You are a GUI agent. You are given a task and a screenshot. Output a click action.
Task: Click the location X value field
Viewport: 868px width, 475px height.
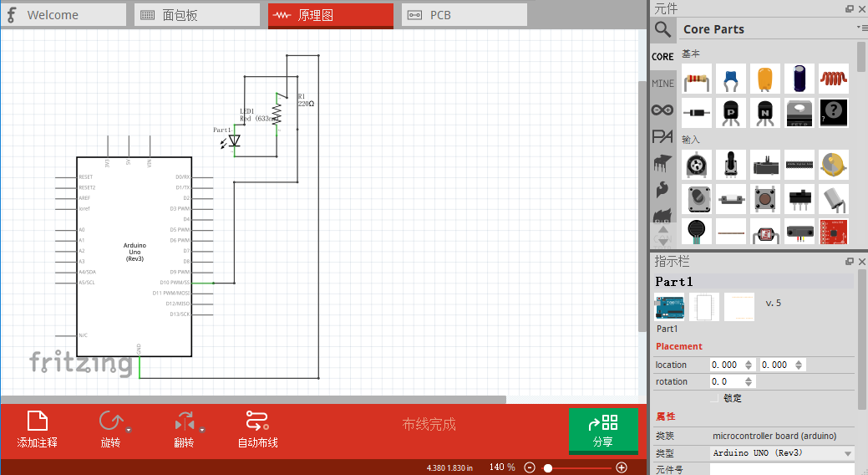[726, 365]
